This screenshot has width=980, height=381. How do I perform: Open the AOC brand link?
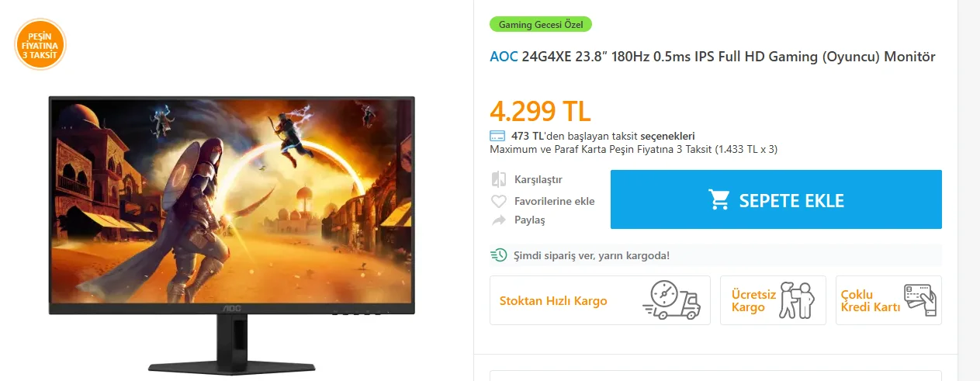pos(504,57)
